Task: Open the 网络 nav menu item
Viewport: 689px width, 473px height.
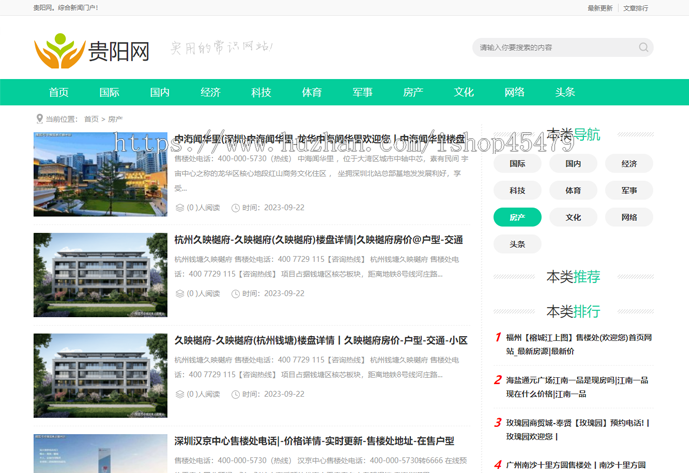Action: pos(515,92)
